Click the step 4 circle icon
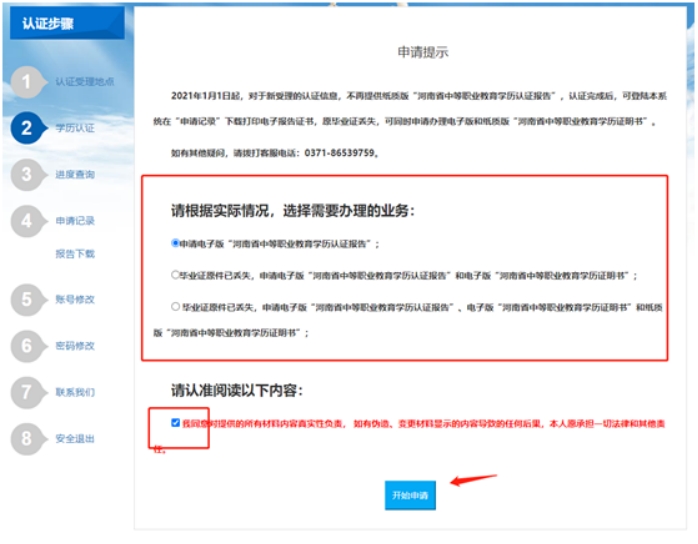This screenshot has width=698, height=544. [27, 221]
